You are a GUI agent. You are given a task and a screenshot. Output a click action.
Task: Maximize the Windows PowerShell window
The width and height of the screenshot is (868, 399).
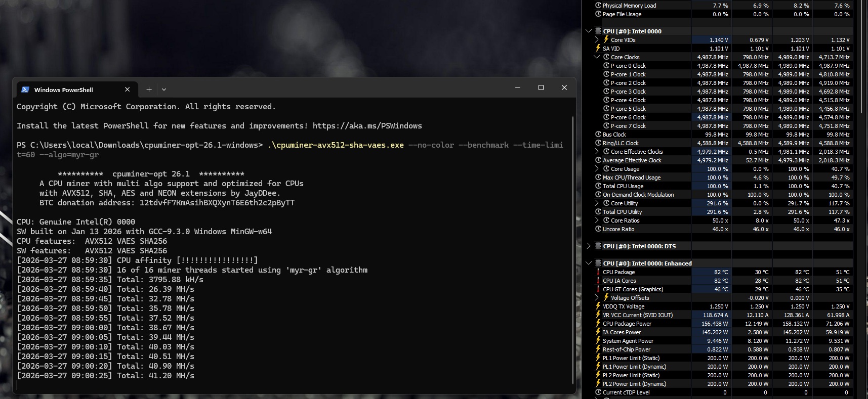[x=541, y=87]
